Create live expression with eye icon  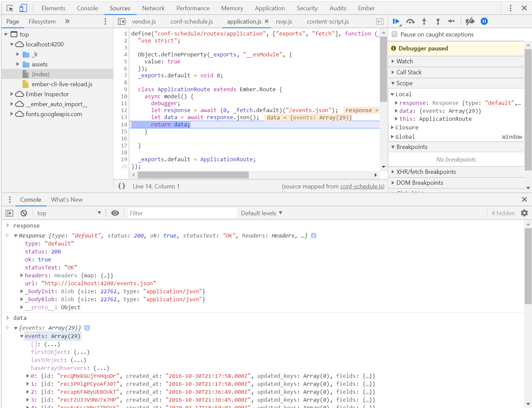pos(115,213)
